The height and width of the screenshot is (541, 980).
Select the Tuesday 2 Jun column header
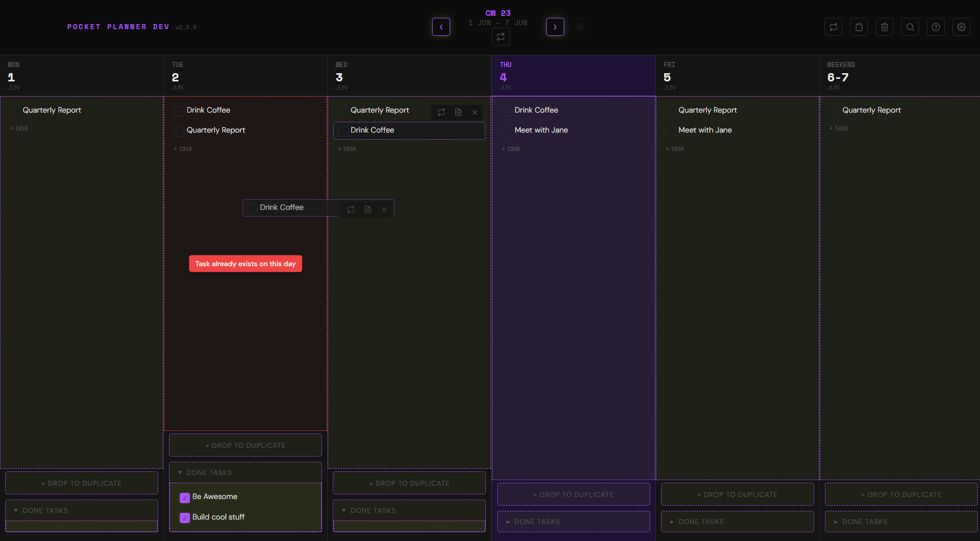click(245, 76)
